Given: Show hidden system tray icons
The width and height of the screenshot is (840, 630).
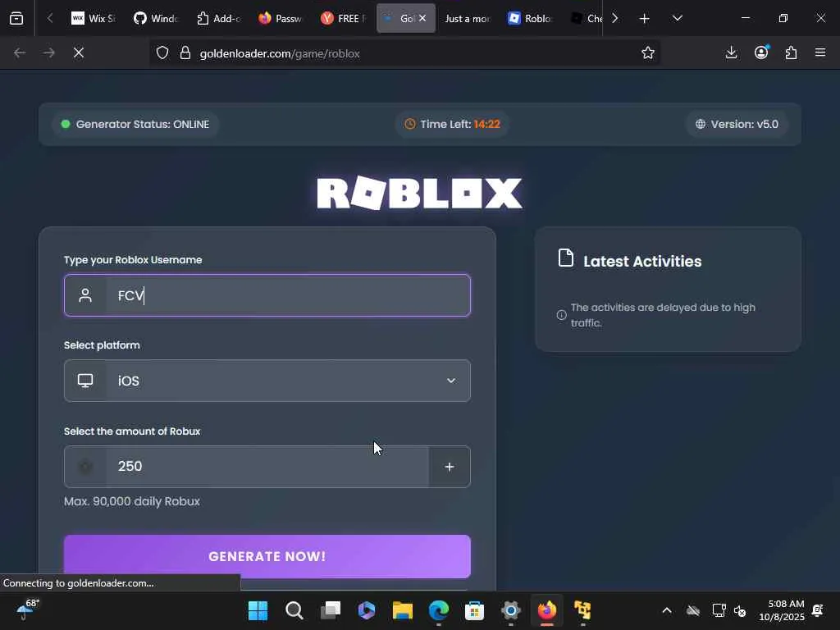Looking at the screenshot, I should 667,610.
